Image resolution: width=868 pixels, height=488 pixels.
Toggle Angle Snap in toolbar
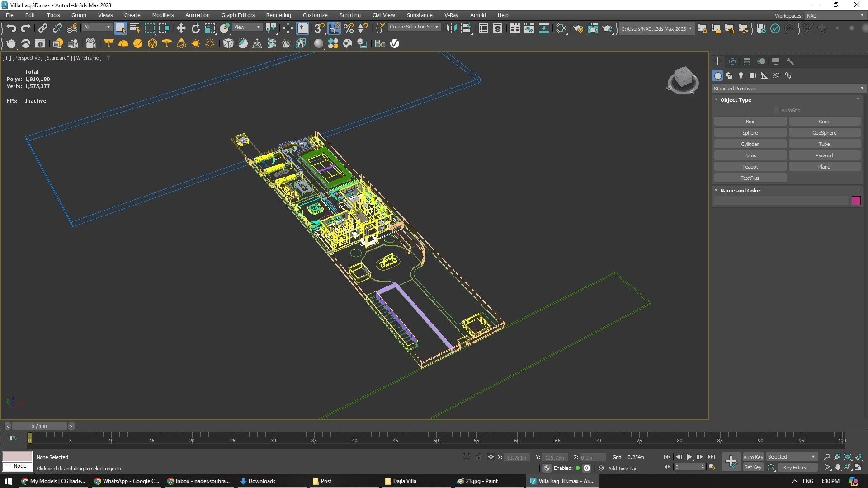(334, 28)
